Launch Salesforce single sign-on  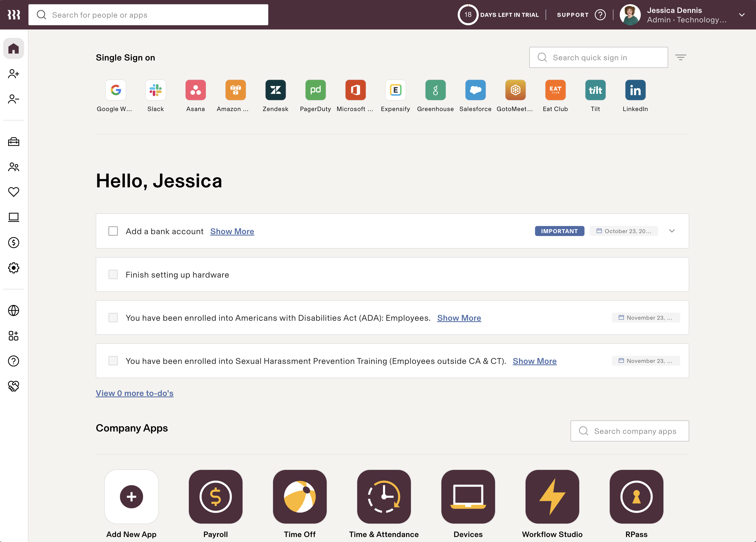click(476, 90)
